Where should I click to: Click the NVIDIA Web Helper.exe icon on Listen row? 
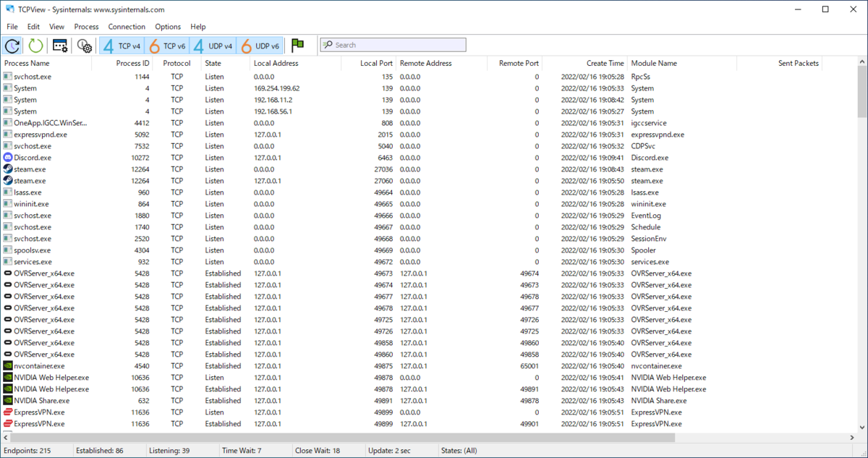coord(8,377)
